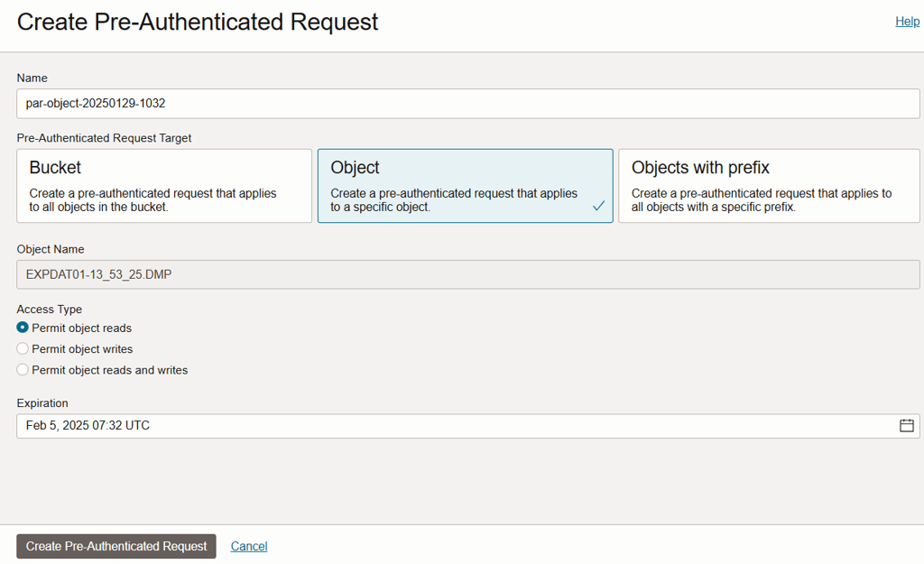924x564 pixels.
Task: Click the Create Pre-Authenticated Request button
Action: [x=116, y=546]
